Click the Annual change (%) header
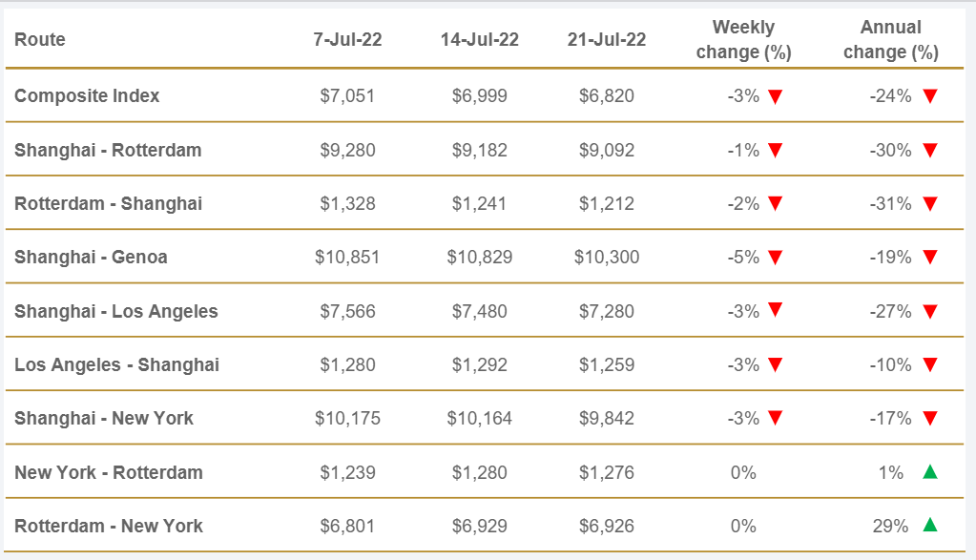 [x=890, y=40]
